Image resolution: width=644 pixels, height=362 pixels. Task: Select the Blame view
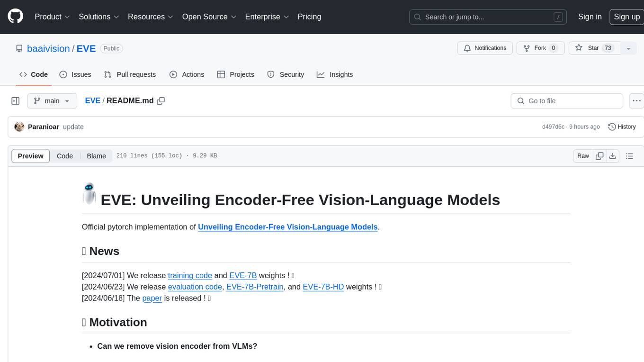pyautogui.click(x=96, y=156)
